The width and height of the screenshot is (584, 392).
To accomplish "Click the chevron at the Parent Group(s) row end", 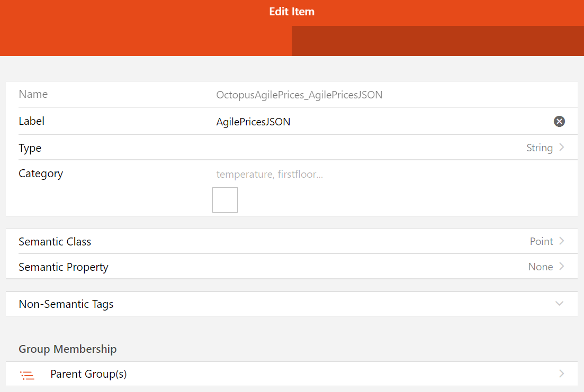I will click(561, 374).
